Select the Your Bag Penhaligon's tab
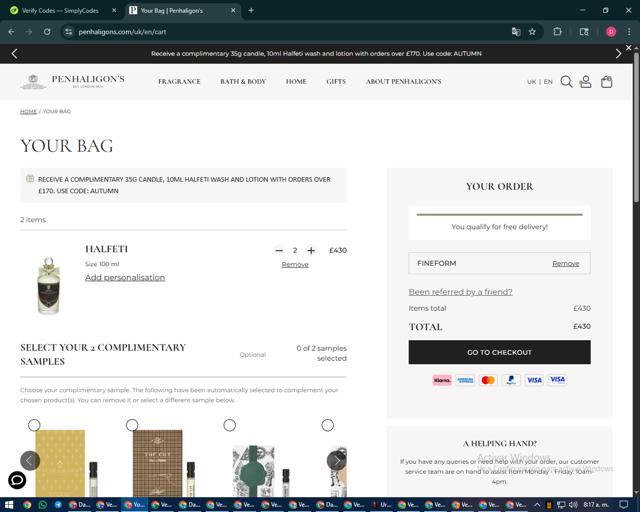This screenshot has height=512, width=640. coord(182,11)
